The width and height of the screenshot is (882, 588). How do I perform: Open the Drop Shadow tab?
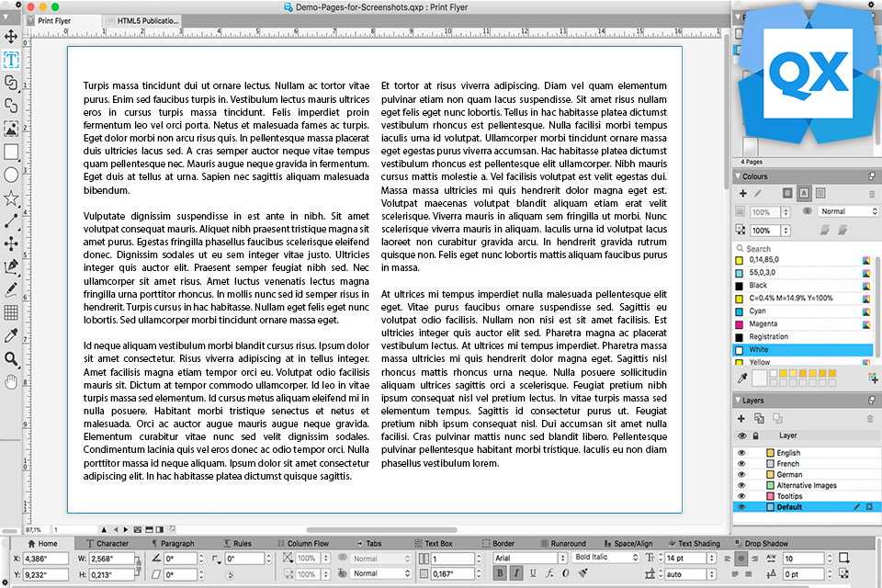pos(762,544)
